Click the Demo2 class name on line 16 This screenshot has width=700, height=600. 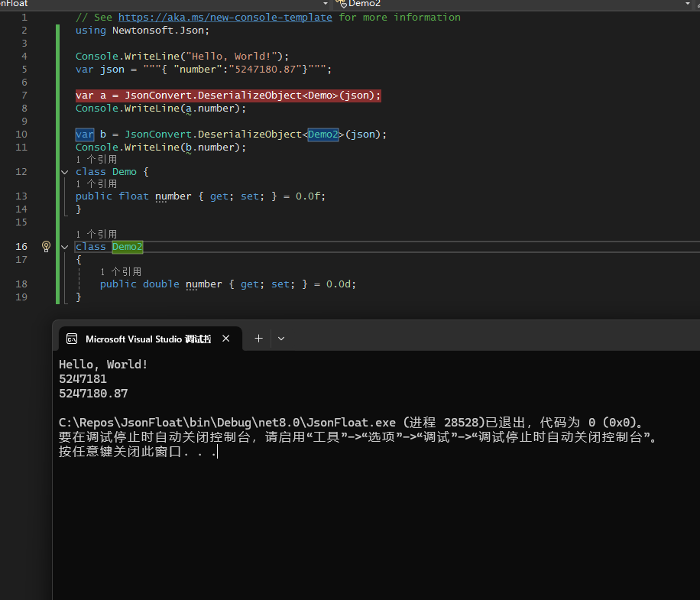127,247
